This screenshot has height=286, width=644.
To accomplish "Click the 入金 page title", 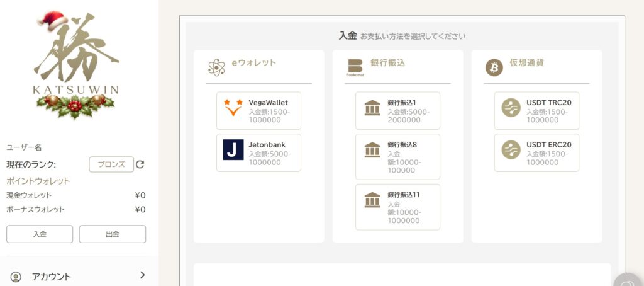I will click(348, 35).
